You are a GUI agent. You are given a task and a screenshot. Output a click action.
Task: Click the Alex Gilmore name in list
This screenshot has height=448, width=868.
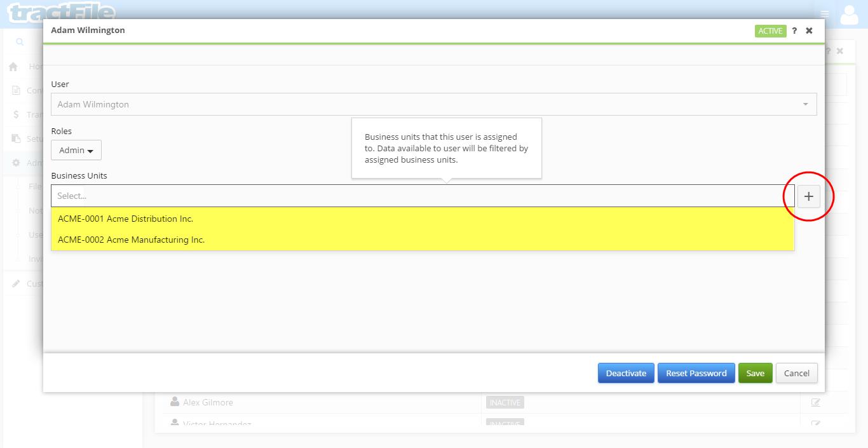[208, 402]
